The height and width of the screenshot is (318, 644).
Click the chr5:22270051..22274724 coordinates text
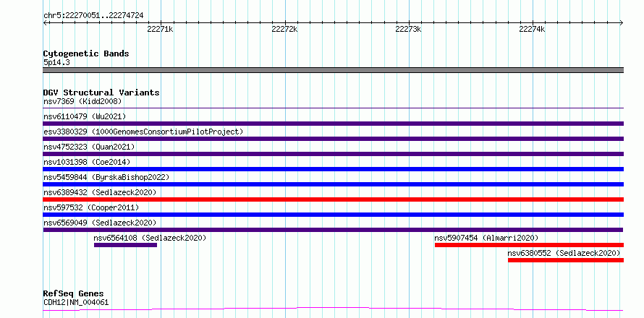93,16
